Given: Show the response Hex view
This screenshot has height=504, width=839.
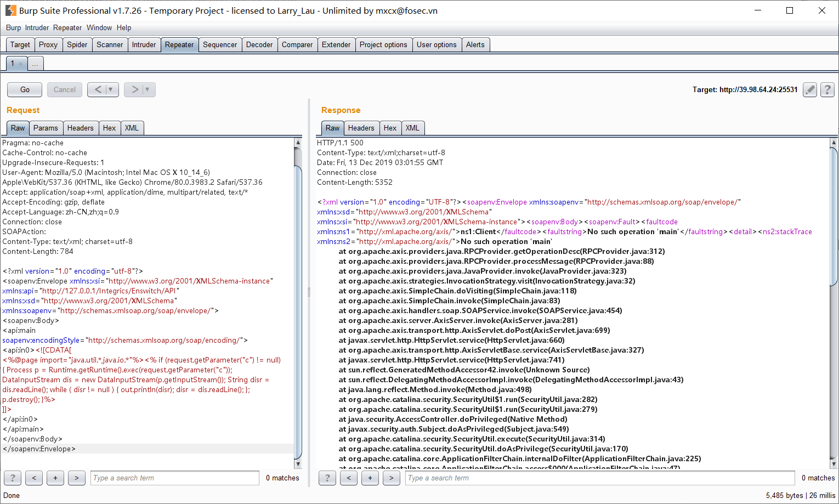Looking at the screenshot, I should (390, 128).
